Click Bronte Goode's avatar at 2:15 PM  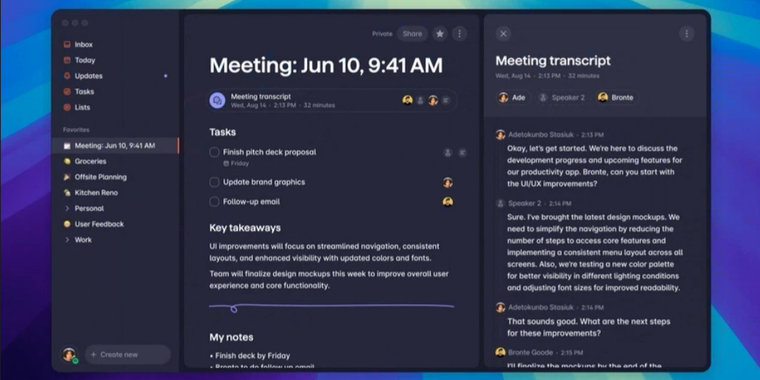click(x=501, y=352)
